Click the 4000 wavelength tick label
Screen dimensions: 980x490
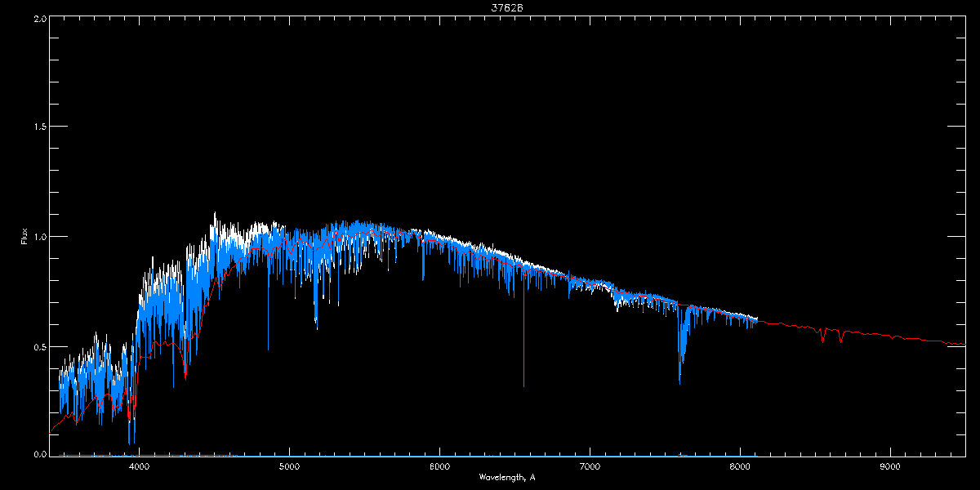click(x=140, y=467)
